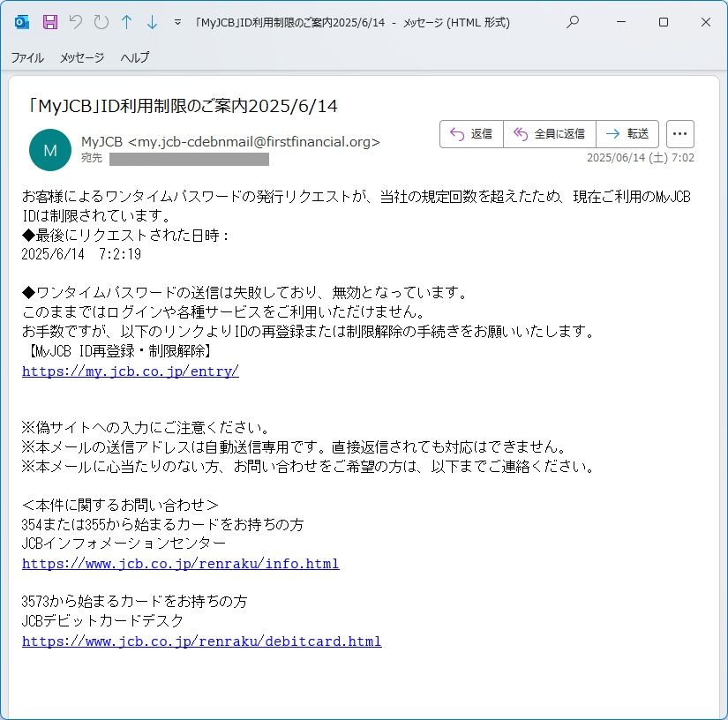This screenshot has height=720, width=728.
Task: Click the undo arrow in quick access toolbar
Action: click(x=75, y=22)
